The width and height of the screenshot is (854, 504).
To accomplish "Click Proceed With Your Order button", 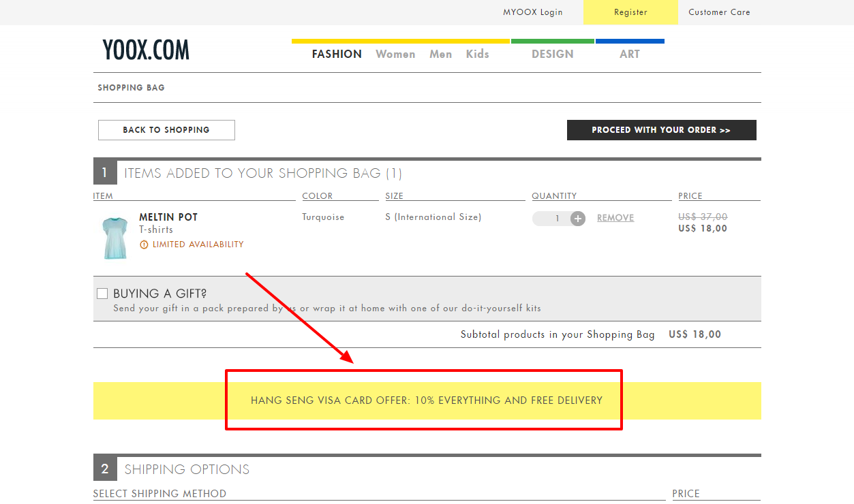I will click(x=661, y=130).
